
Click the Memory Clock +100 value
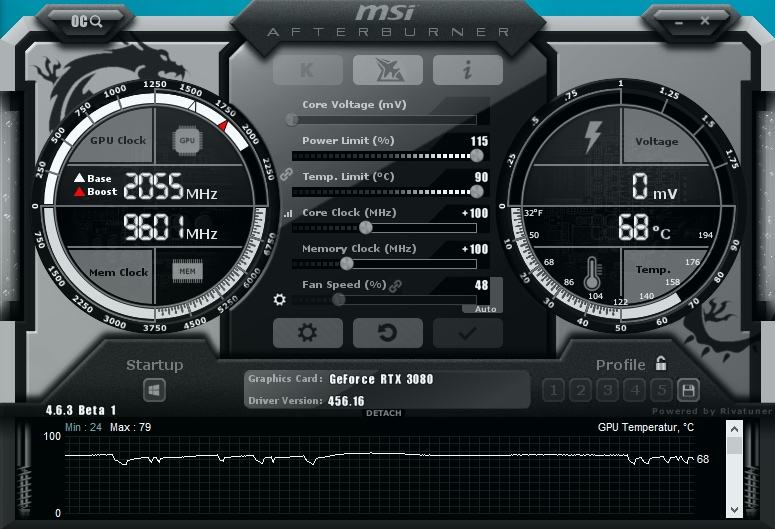point(475,249)
